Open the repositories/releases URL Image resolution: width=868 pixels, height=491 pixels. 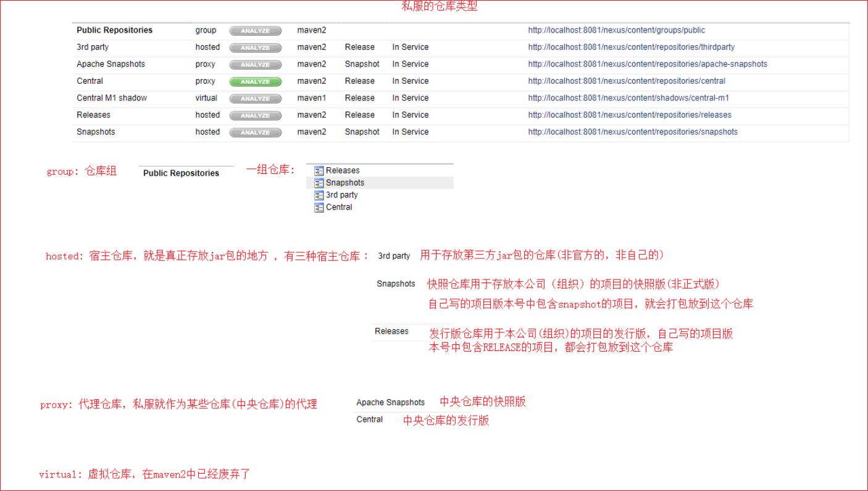tap(630, 115)
